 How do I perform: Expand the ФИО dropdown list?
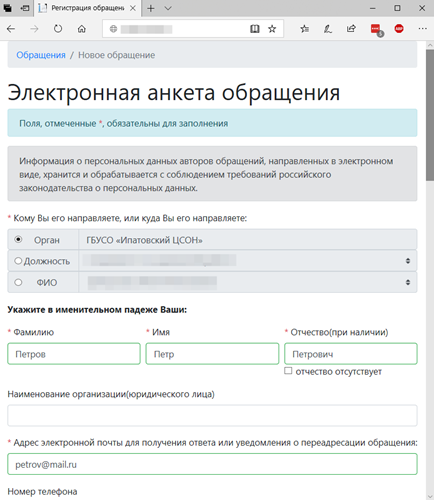[x=248, y=282]
